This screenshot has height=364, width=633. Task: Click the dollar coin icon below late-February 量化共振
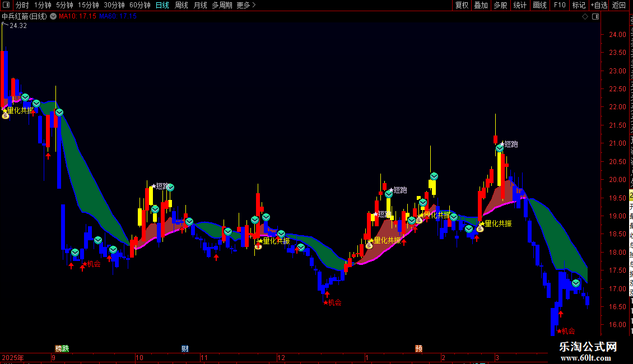tap(480, 229)
